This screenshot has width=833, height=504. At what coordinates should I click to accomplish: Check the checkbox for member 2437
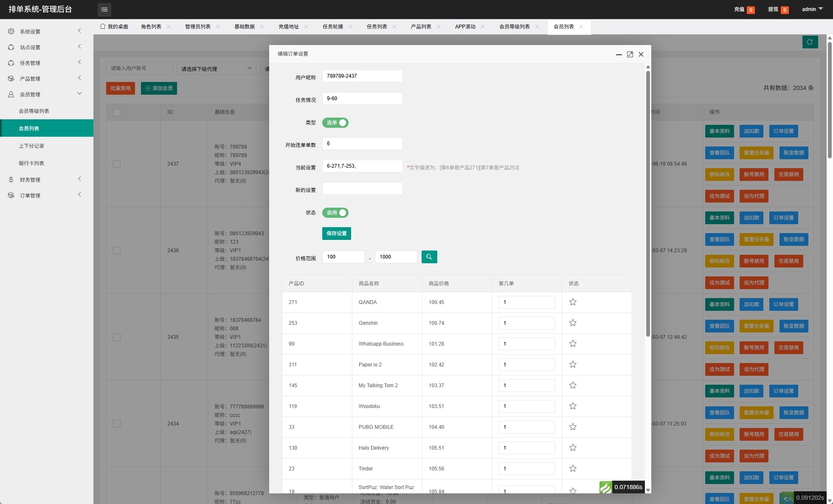[117, 164]
